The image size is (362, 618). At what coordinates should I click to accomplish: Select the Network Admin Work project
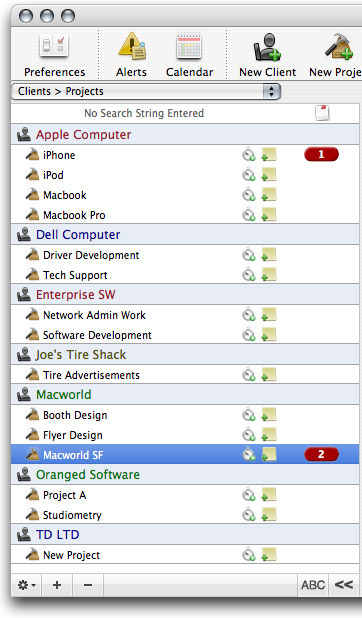[x=185, y=315]
